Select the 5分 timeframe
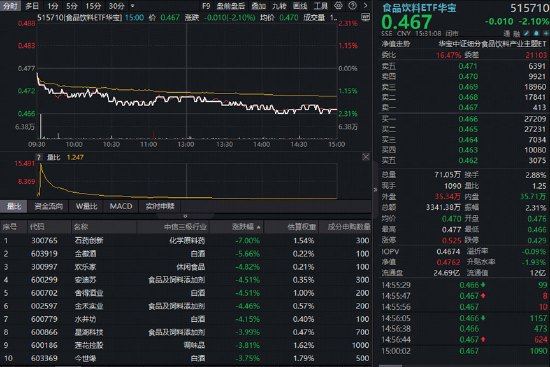The image size is (550, 367). 72,6
